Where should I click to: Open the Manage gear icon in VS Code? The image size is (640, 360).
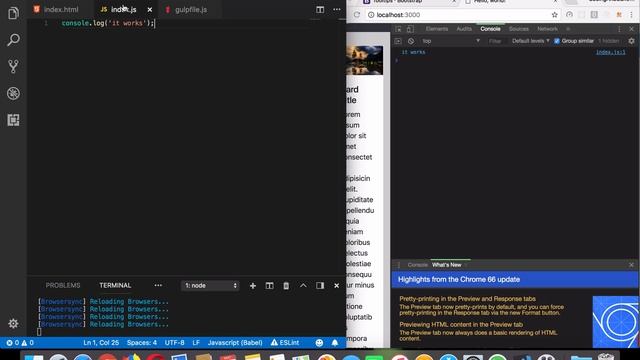13,324
